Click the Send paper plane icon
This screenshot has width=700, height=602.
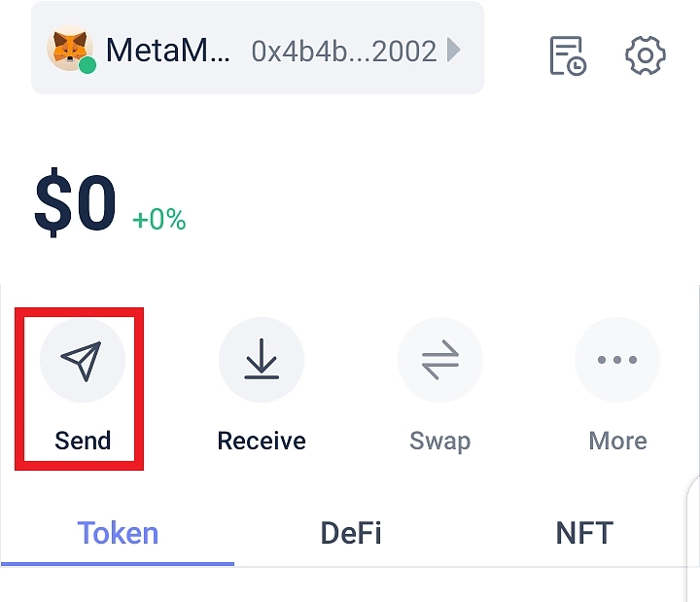tap(83, 360)
